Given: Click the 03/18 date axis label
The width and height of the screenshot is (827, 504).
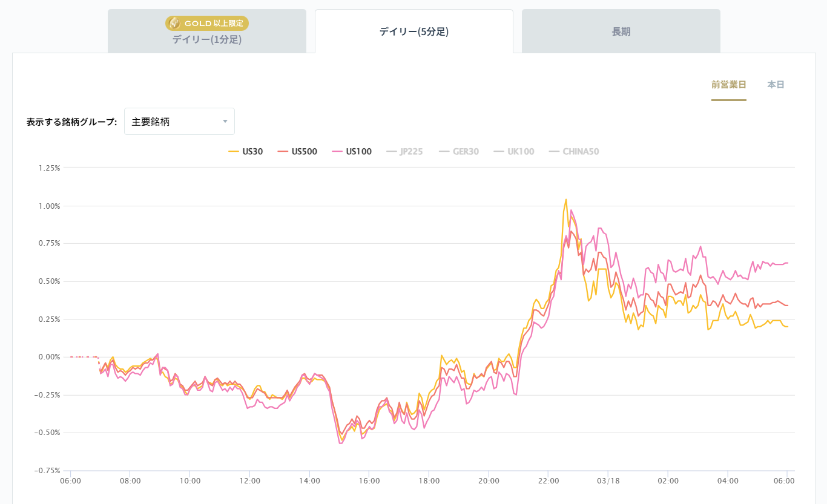Looking at the screenshot, I should tap(607, 481).
